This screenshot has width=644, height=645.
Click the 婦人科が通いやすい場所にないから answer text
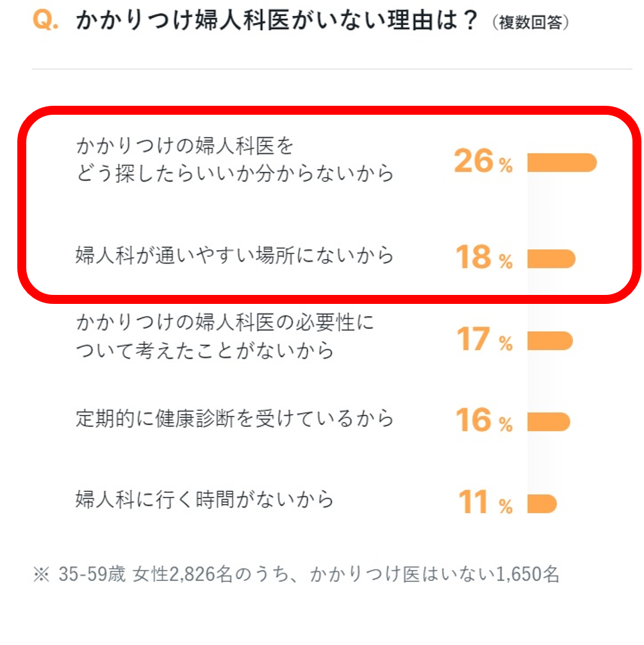click(x=235, y=256)
